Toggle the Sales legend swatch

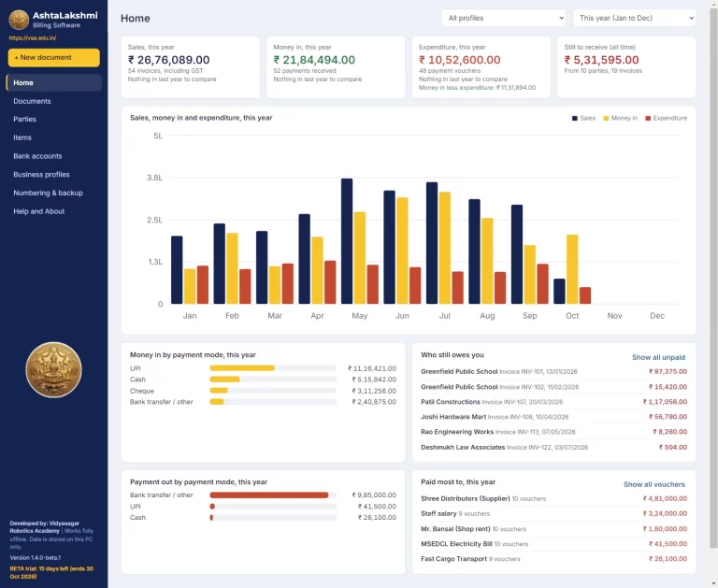[575, 118]
